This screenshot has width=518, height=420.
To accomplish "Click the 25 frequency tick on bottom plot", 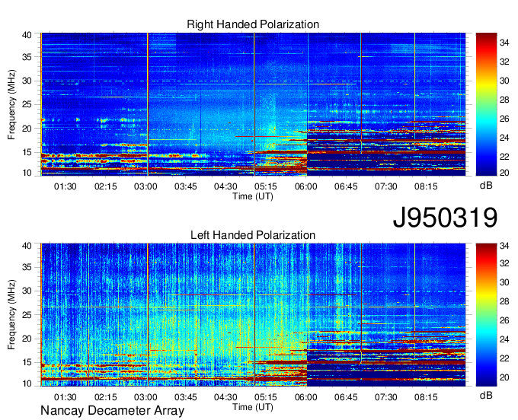I will [27, 315].
